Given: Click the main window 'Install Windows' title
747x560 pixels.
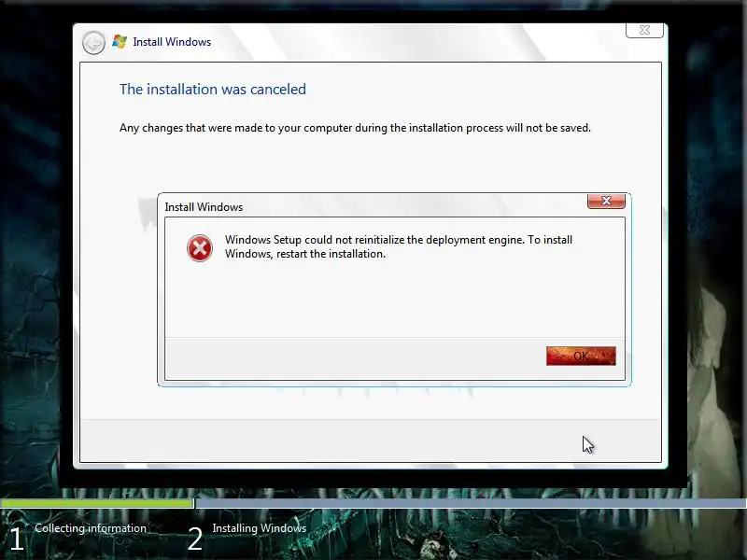Looking at the screenshot, I should 172,42.
